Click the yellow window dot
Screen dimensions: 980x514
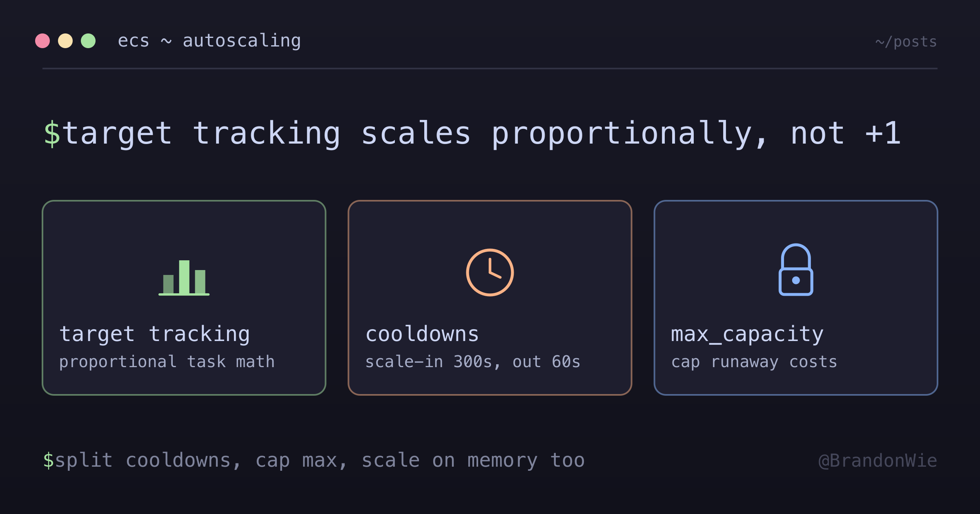pos(65,41)
